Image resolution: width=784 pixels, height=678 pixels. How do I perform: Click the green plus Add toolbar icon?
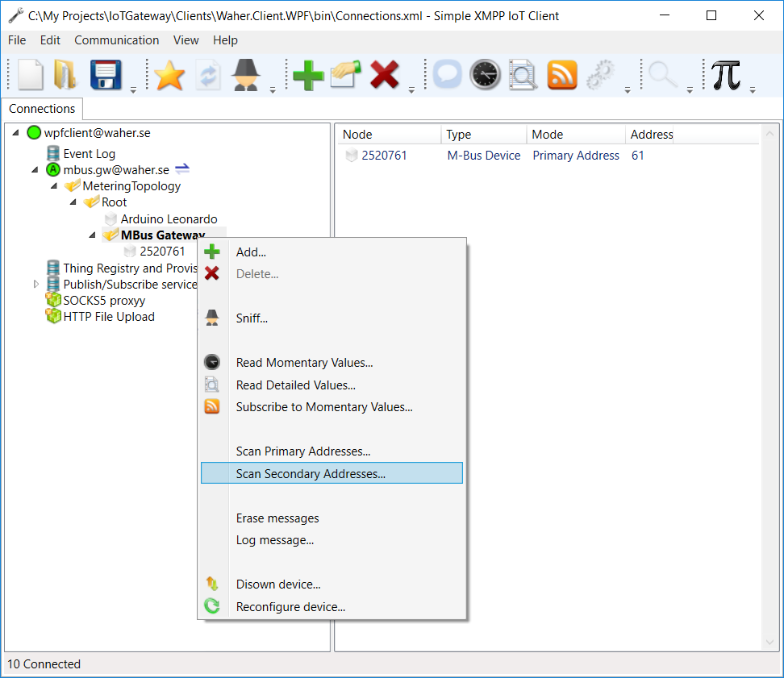(308, 75)
